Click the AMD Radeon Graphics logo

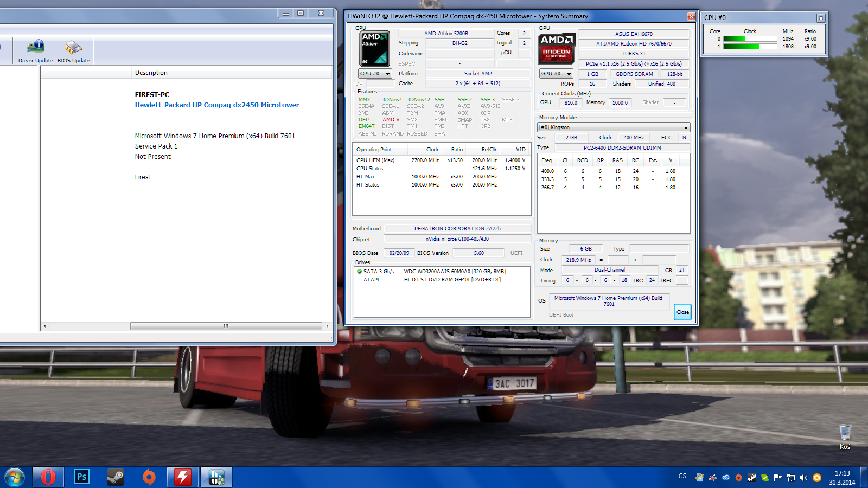click(556, 49)
